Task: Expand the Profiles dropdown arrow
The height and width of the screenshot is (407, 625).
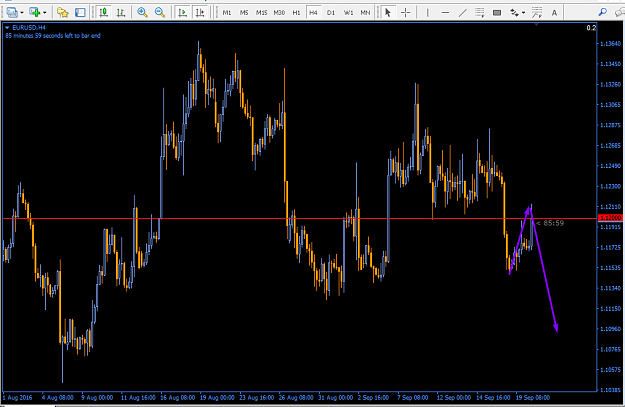Action: pyautogui.click(x=22, y=13)
